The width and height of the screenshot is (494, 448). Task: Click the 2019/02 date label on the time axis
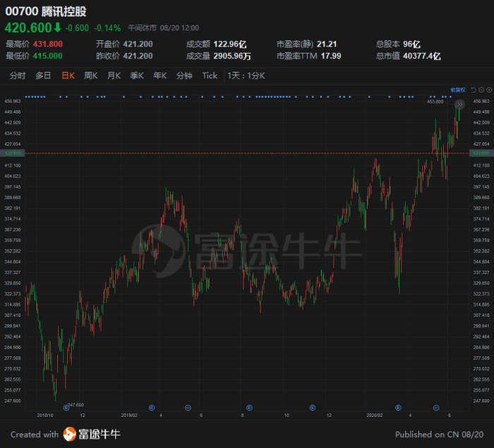[x=129, y=416]
